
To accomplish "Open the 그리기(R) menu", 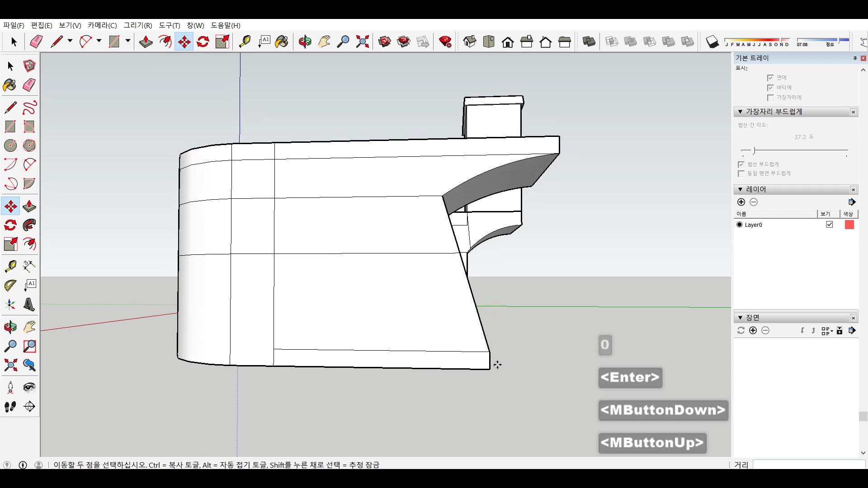I will click(138, 25).
